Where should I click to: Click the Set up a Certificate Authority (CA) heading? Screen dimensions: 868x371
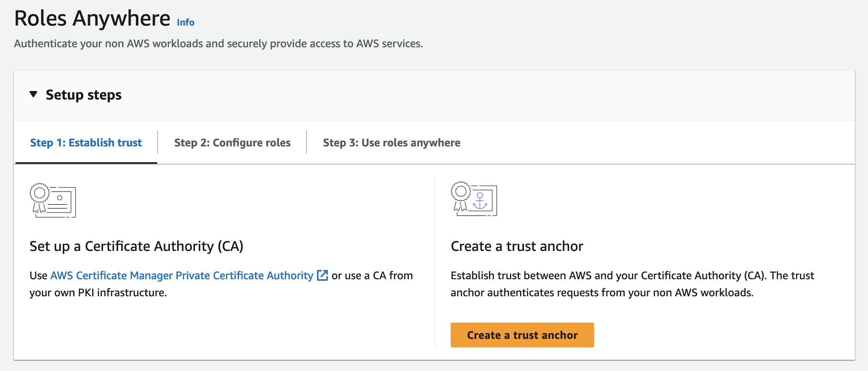(136, 246)
